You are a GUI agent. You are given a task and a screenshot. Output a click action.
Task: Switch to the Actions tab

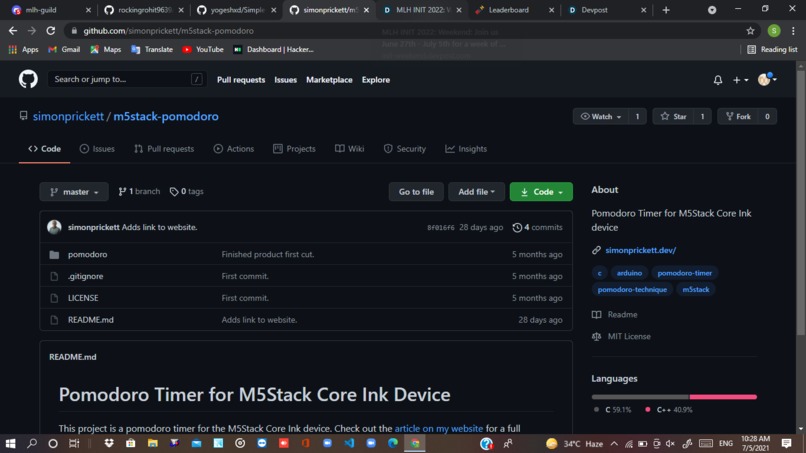coord(234,149)
